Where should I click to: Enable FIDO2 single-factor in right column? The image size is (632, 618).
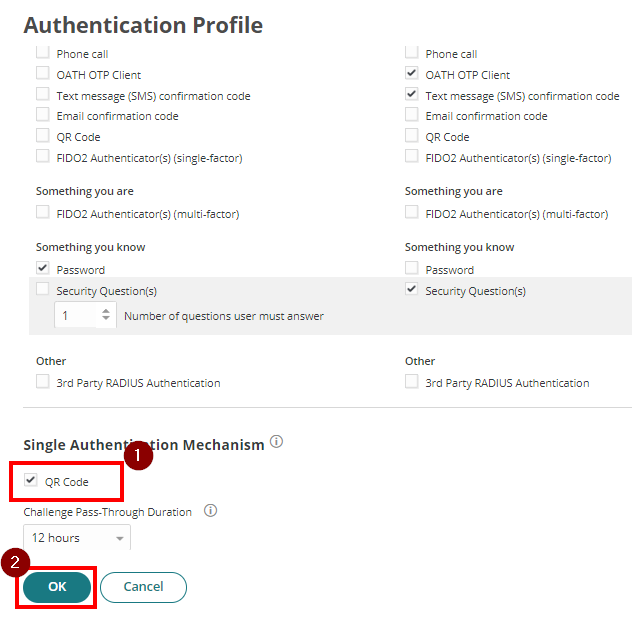tap(412, 156)
